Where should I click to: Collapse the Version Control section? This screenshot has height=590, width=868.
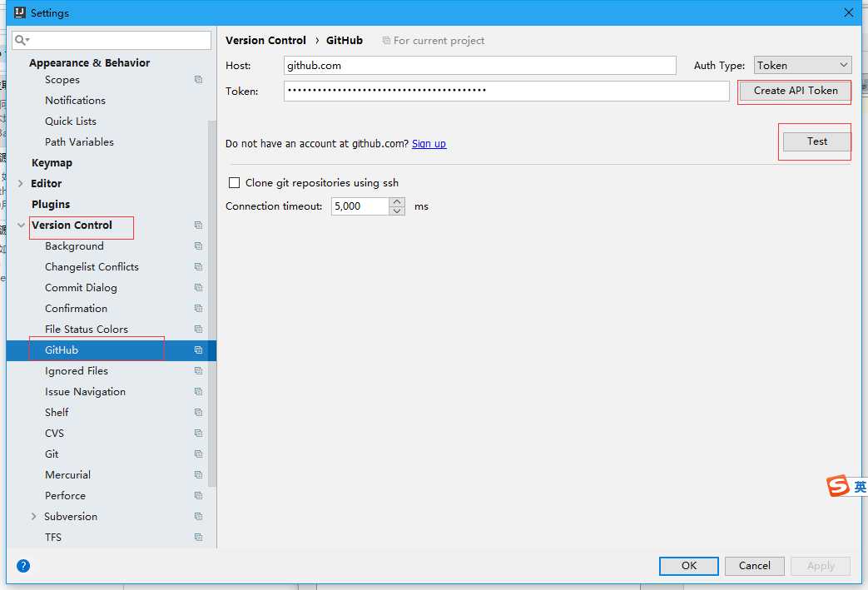(21, 226)
